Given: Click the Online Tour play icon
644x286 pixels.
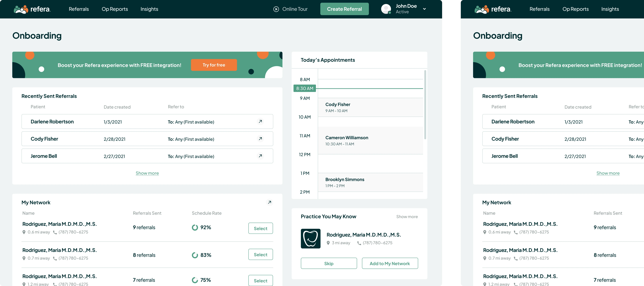Looking at the screenshot, I should (x=276, y=9).
